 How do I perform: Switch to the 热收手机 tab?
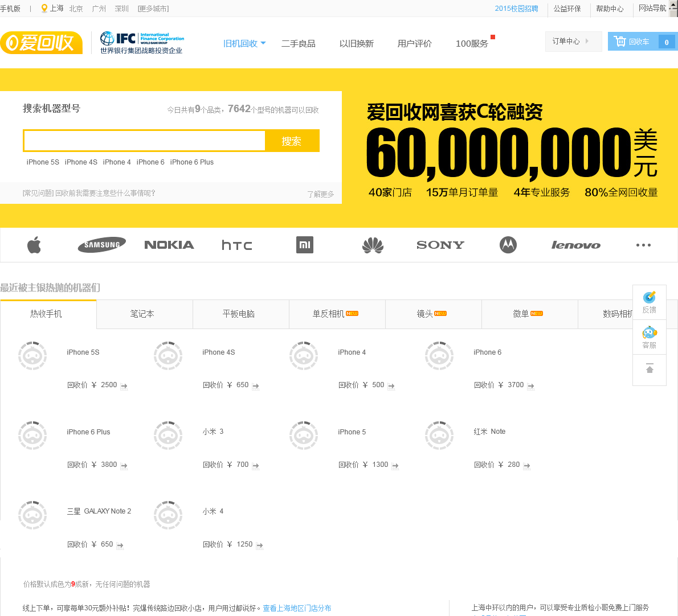pyautogui.click(x=48, y=314)
